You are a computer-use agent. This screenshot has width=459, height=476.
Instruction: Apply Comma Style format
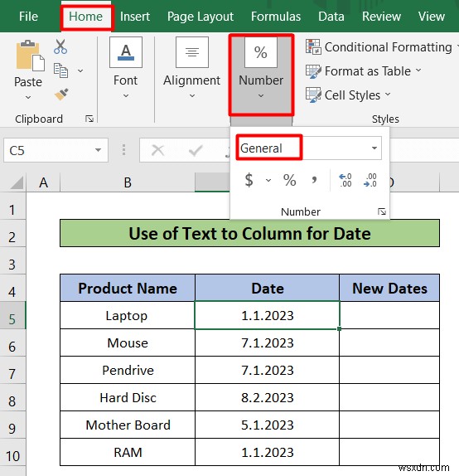[314, 180]
